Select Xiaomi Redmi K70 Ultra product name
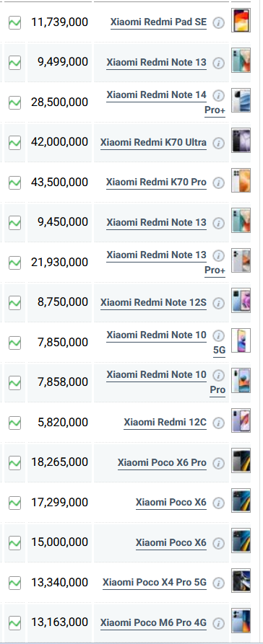This screenshot has height=644, width=263. coord(153,143)
